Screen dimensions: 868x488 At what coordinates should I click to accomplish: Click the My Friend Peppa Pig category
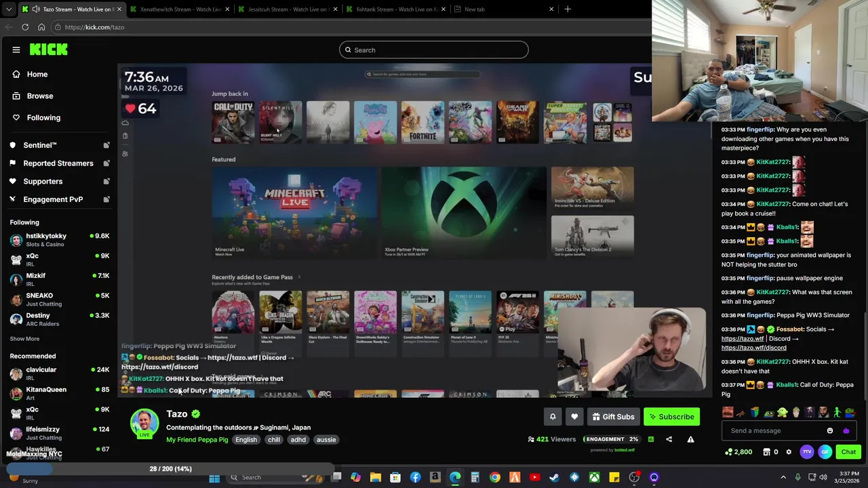197,440
